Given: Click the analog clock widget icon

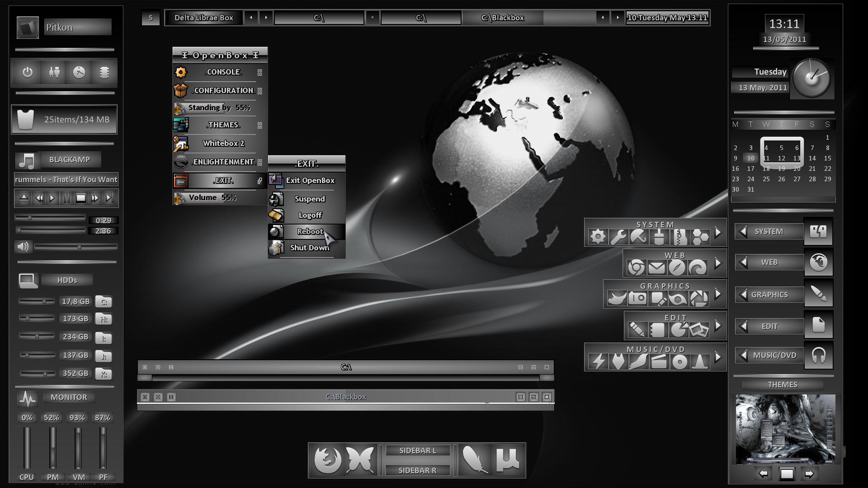Looking at the screenshot, I should pos(812,78).
